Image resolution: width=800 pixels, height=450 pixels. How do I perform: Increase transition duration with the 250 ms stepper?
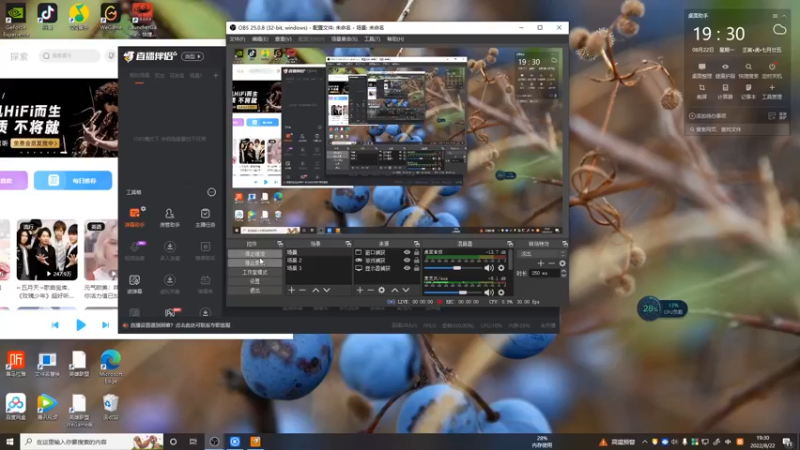coord(563,271)
